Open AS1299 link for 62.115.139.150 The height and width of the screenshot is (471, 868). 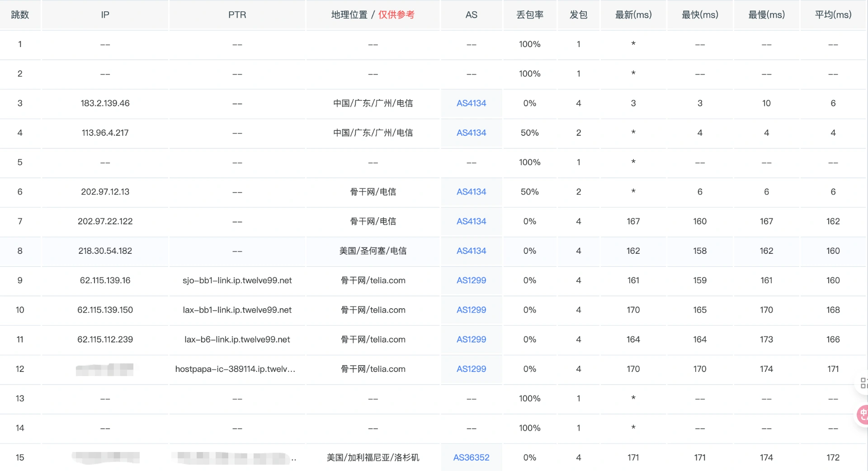click(x=471, y=310)
